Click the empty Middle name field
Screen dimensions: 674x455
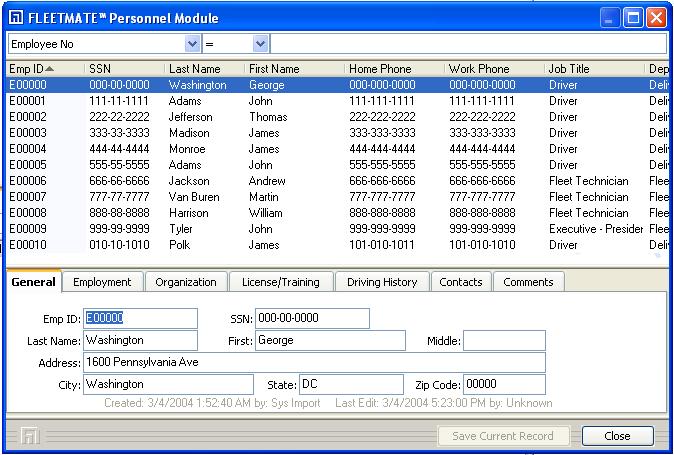coord(504,340)
